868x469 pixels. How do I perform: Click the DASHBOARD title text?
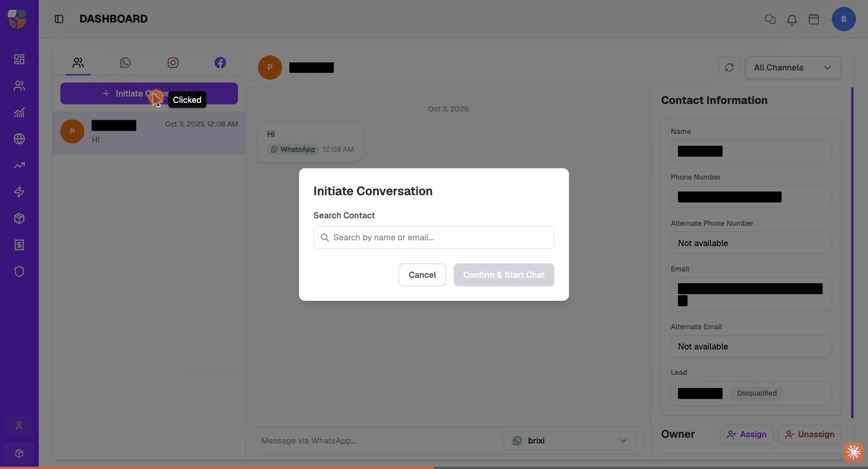point(114,19)
